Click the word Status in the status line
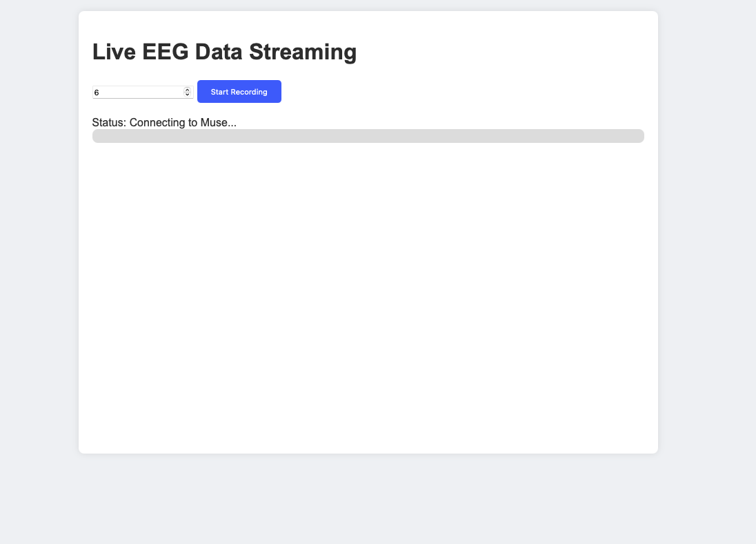The height and width of the screenshot is (544, 756). [x=108, y=123]
